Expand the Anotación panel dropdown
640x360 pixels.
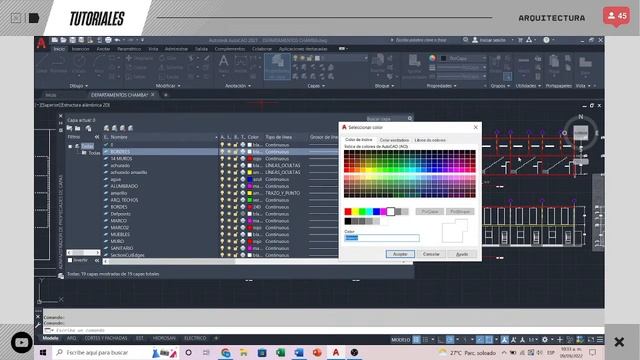coord(238,86)
